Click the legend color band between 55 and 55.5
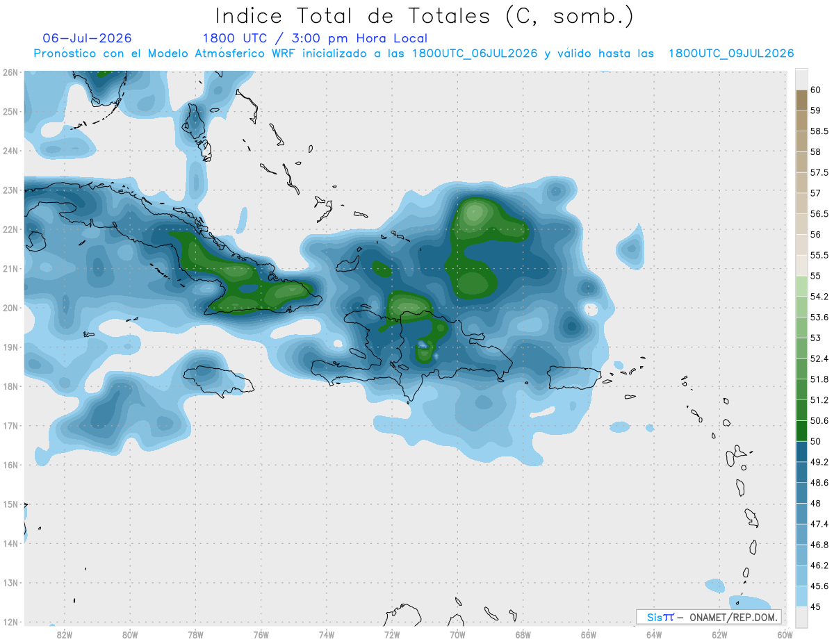 (801, 265)
